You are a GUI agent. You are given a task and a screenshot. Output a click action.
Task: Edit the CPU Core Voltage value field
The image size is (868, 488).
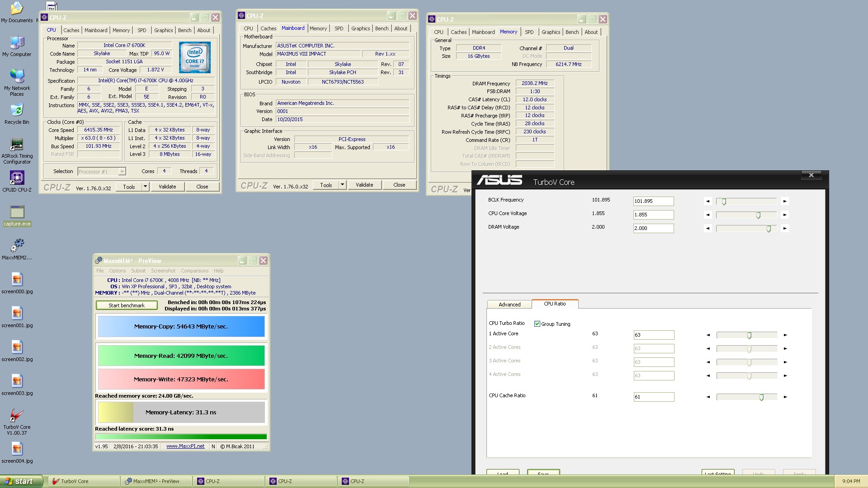653,215
